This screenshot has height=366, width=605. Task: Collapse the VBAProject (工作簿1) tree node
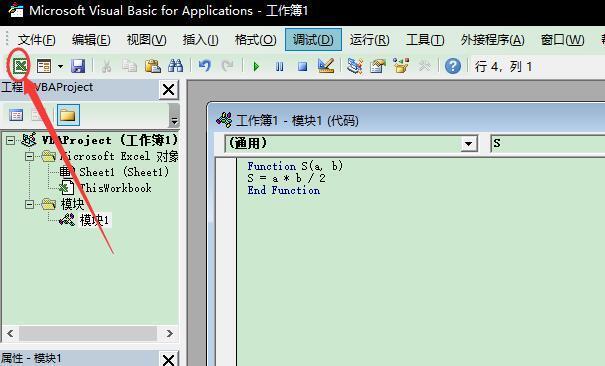pyautogui.click(x=11, y=140)
